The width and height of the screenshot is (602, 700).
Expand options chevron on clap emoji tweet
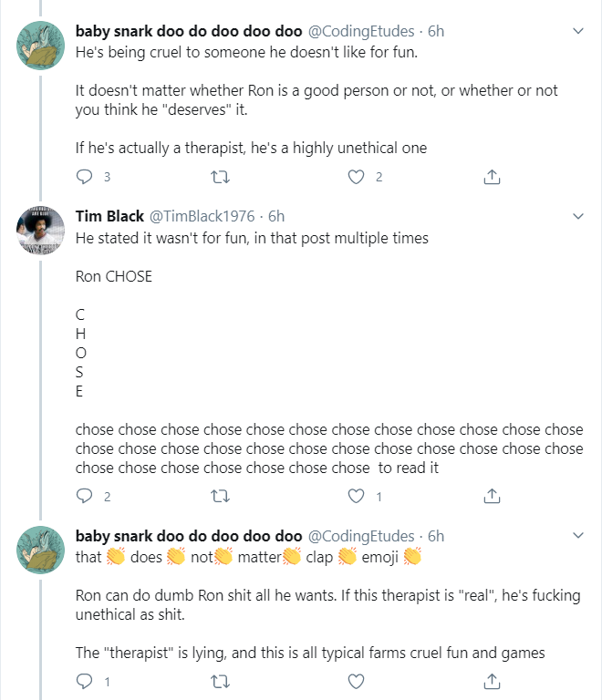(578, 535)
